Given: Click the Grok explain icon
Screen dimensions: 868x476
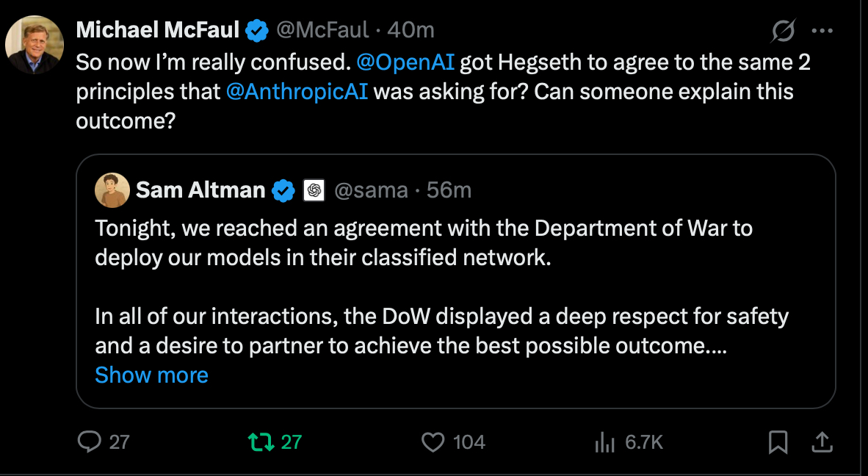Looking at the screenshot, I should [x=784, y=31].
